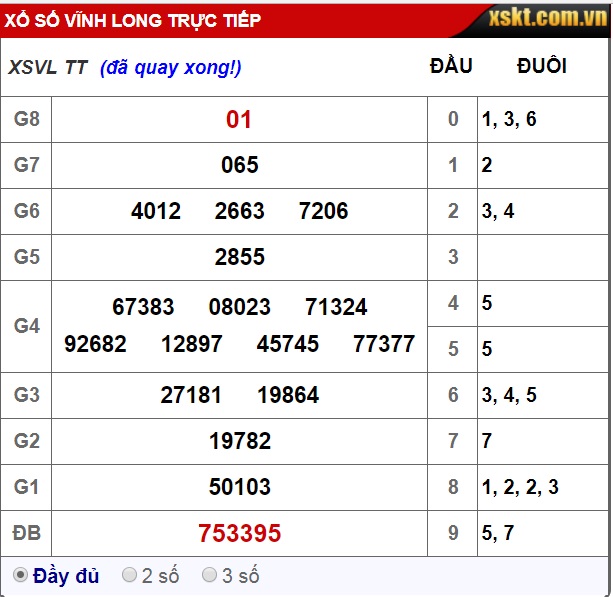613x597 pixels.
Task: Open the TT link in header
Action: click(x=76, y=67)
